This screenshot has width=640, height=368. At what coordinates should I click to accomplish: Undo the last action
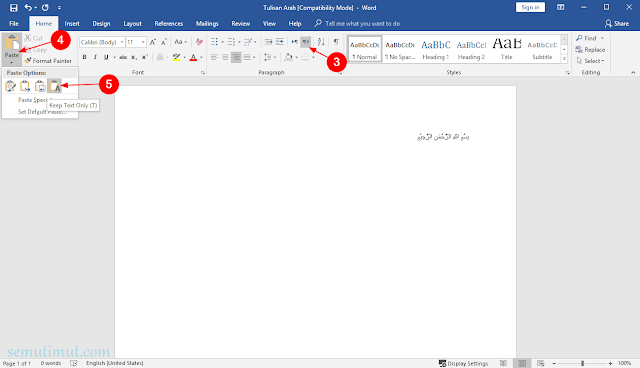tap(28, 7)
